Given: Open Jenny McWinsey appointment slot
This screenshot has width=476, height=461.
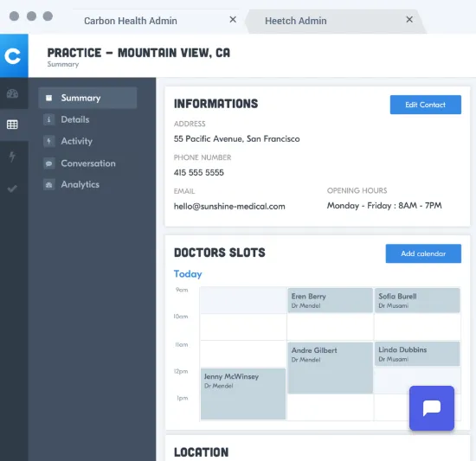Looking at the screenshot, I should pyautogui.click(x=243, y=394).
